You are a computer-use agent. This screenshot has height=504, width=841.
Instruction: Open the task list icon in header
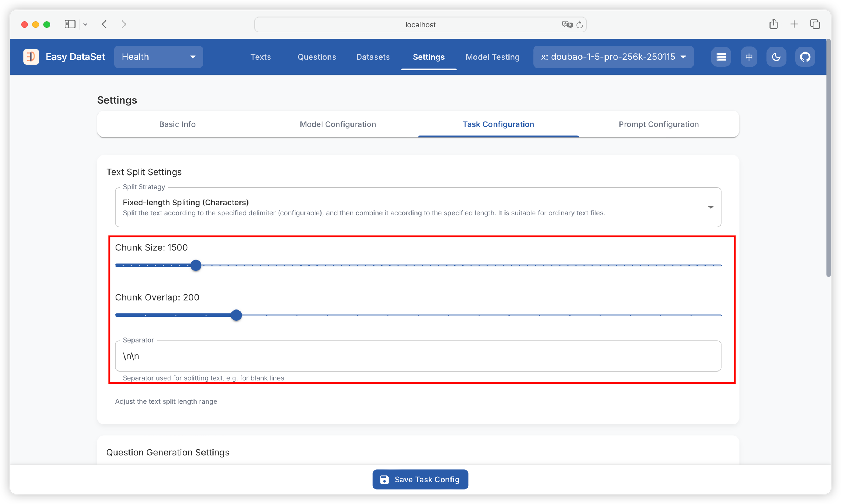(x=721, y=57)
